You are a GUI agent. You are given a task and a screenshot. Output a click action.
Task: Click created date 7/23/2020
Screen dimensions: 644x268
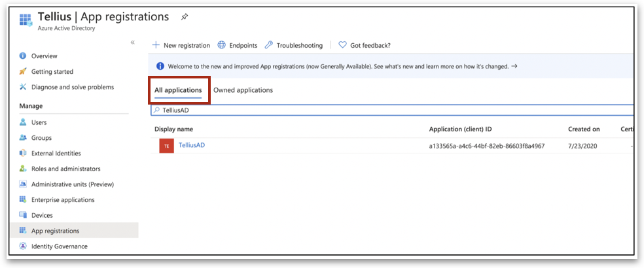pyautogui.click(x=582, y=146)
